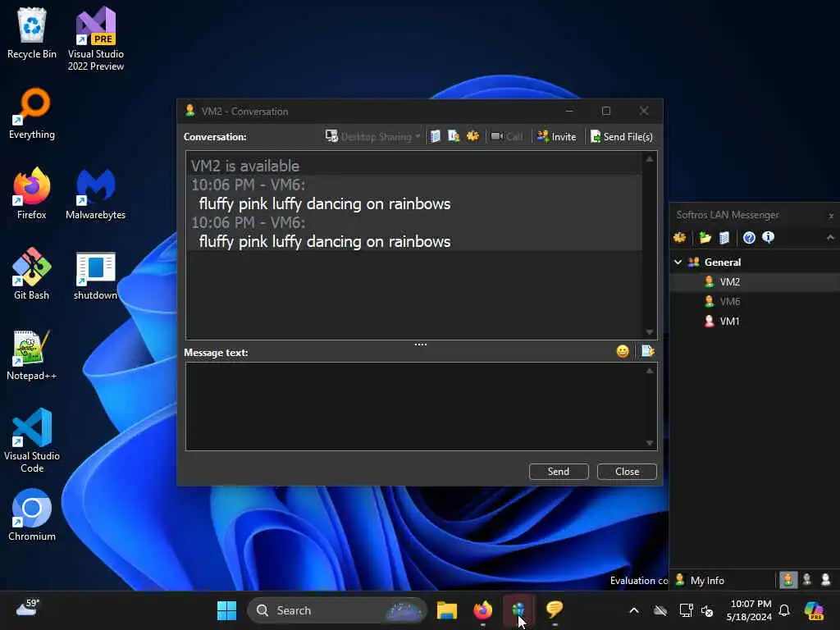Open Everything search desktop shortcut
The image size is (840, 630).
point(32,113)
